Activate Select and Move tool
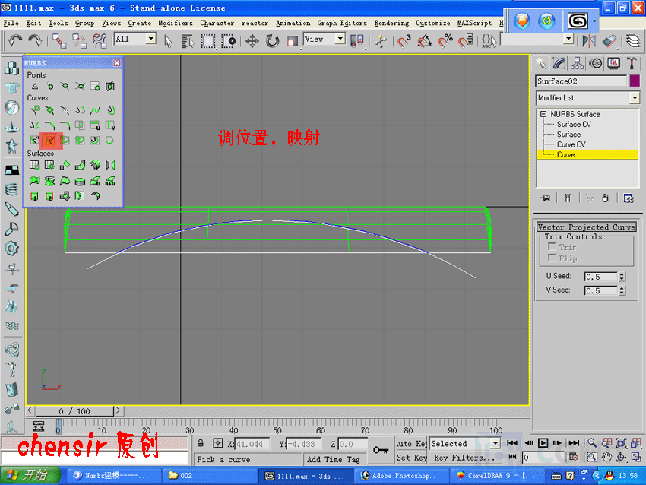Screen dimensions: 646x485 252,41
